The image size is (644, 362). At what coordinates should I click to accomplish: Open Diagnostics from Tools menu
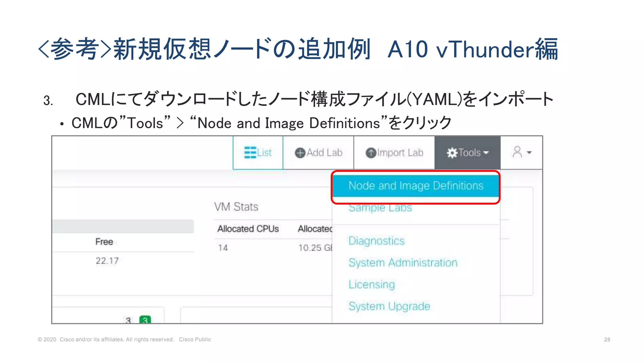click(x=376, y=241)
